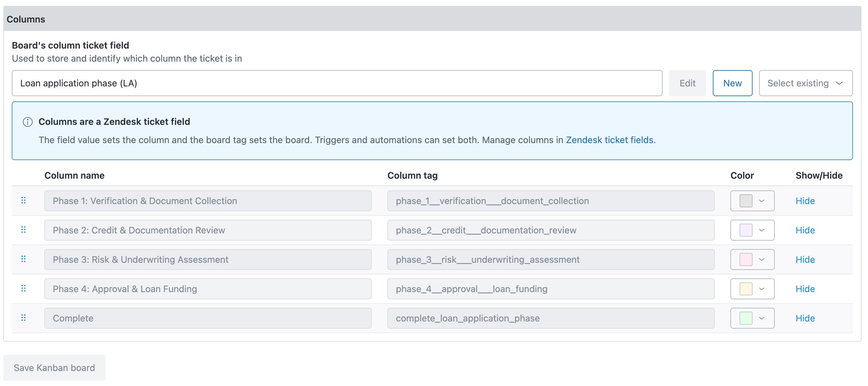The image size is (868, 386).
Task: Grab the drag handle for Phase 1 row
Action: coord(23,201)
